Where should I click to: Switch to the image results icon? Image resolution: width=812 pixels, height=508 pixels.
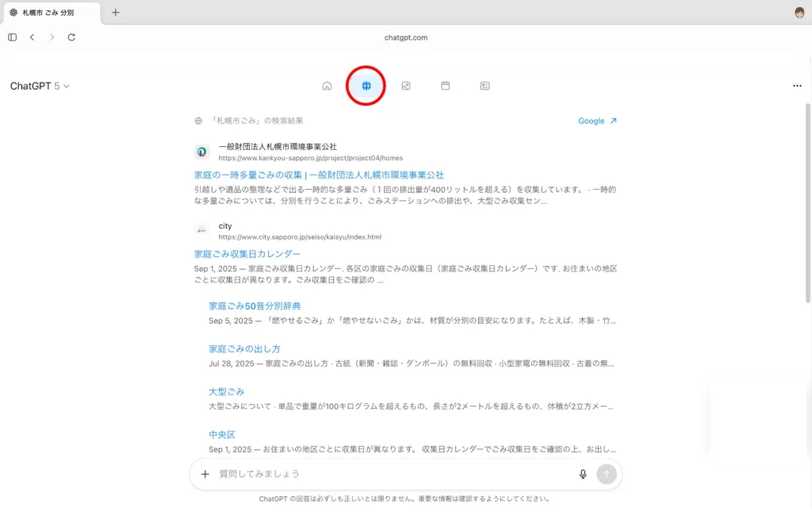[405, 85]
